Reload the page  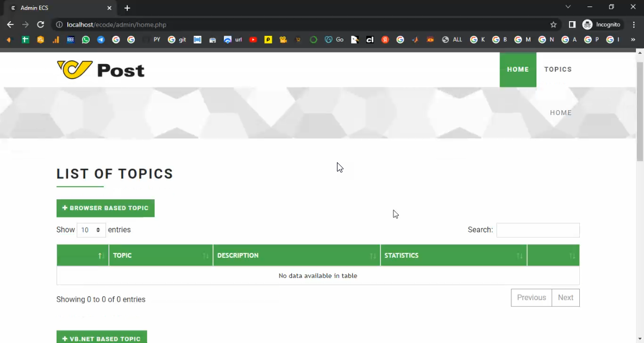[40, 24]
